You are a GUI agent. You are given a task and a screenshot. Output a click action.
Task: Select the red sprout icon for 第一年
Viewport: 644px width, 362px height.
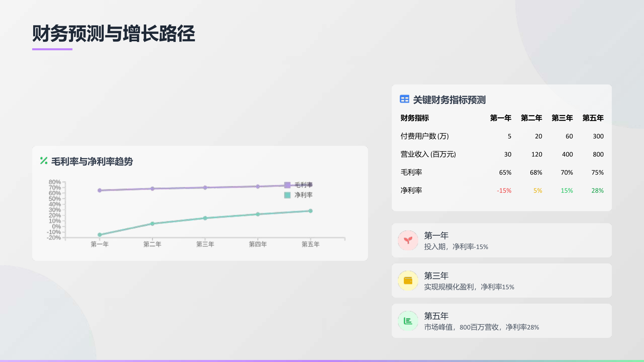click(x=408, y=240)
